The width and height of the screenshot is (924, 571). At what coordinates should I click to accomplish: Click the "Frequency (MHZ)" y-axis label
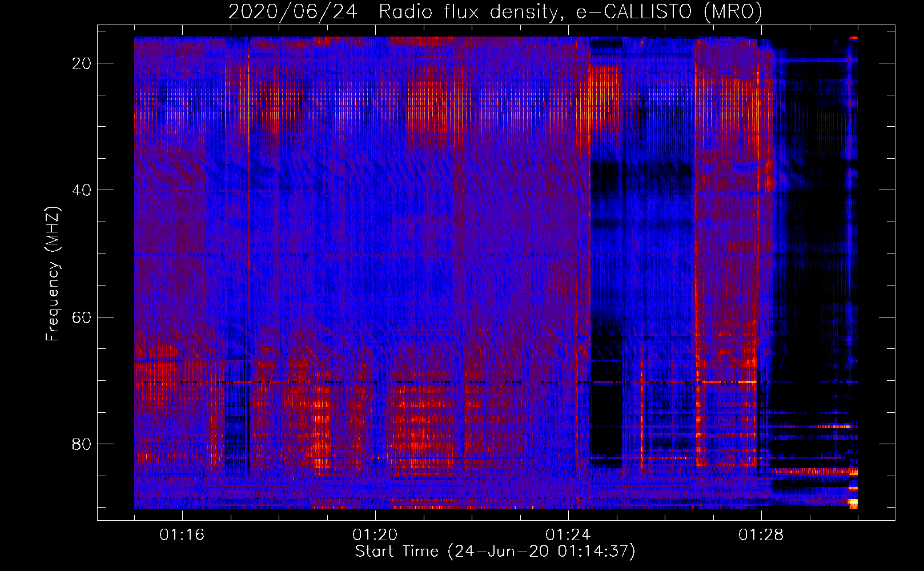point(53,274)
